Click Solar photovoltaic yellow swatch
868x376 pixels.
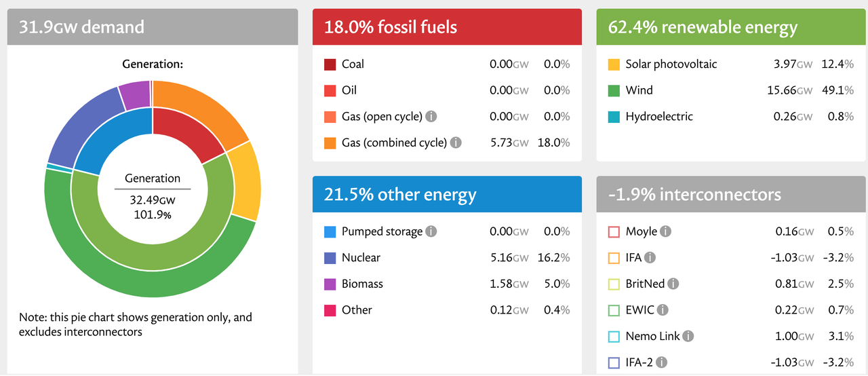[x=614, y=64]
